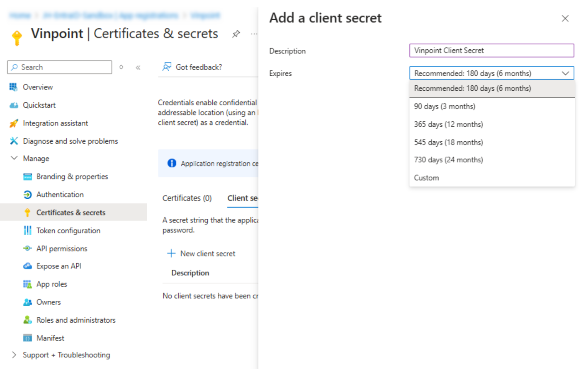Switch to the Certificates (0) tab

tap(187, 198)
